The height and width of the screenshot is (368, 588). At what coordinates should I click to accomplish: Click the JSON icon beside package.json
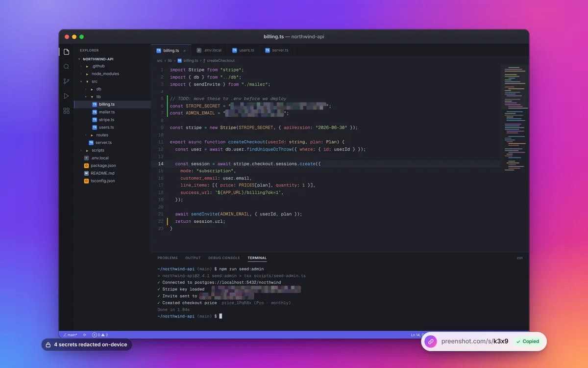click(x=86, y=166)
